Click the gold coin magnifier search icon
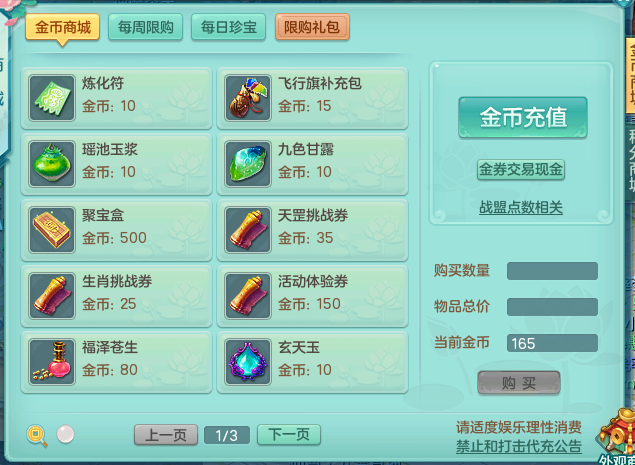 pyautogui.click(x=37, y=436)
